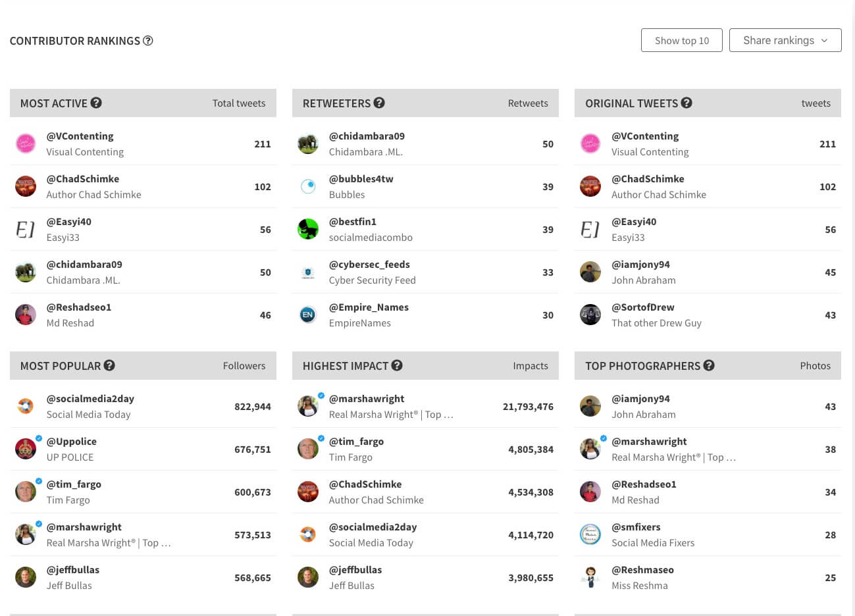
Task: Click @bubbles4tw avatar in Retweeters
Action: pos(308,187)
